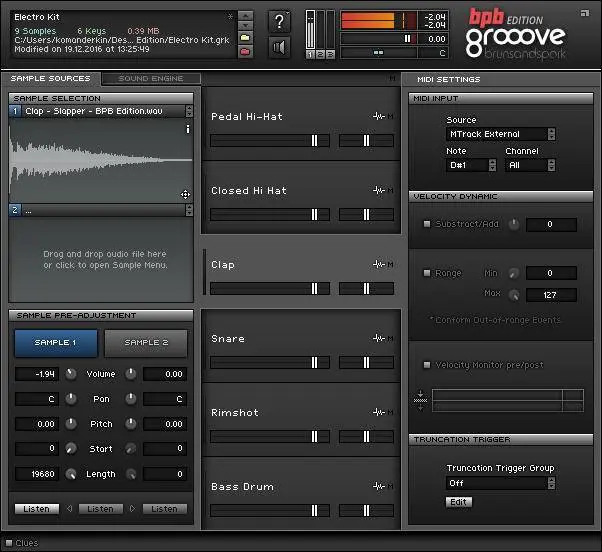Screen dimensions: 602x552
Task: Click the middle Listen button
Action: coord(101,509)
